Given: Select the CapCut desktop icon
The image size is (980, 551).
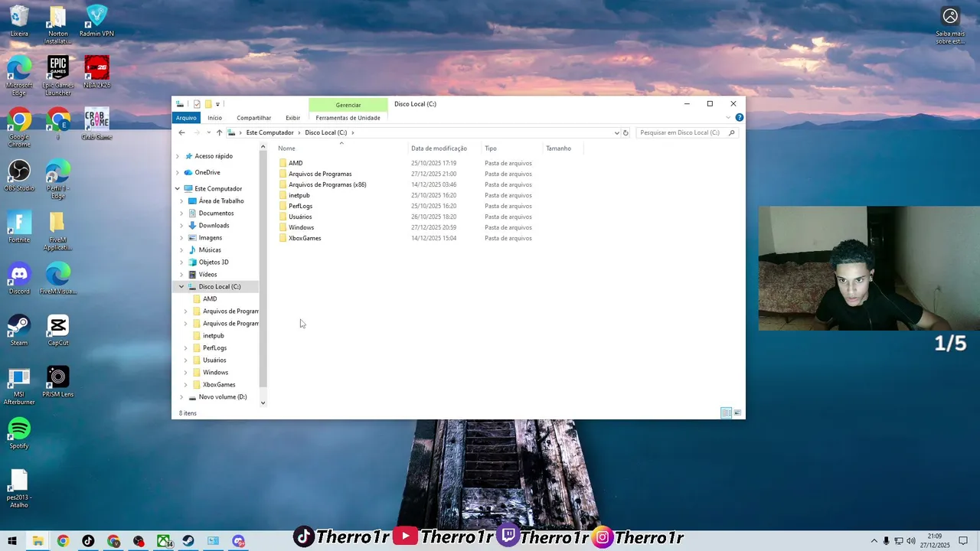Looking at the screenshot, I should pos(58,329).
